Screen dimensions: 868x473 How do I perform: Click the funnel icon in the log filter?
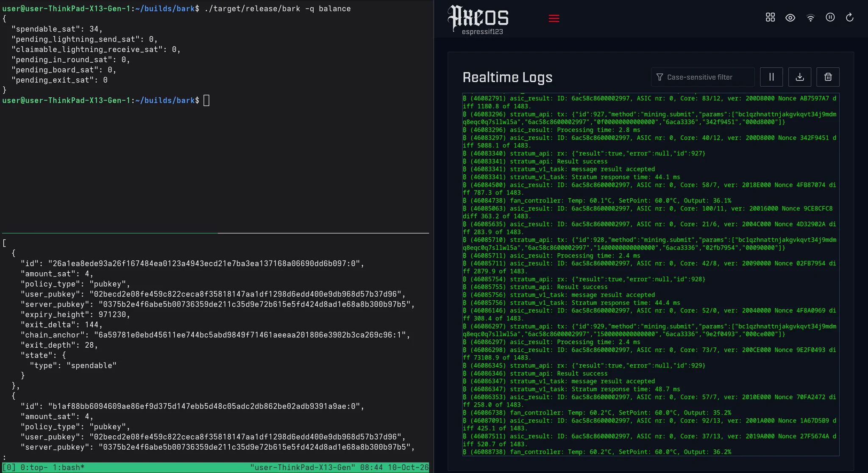(x=659, y=77)
